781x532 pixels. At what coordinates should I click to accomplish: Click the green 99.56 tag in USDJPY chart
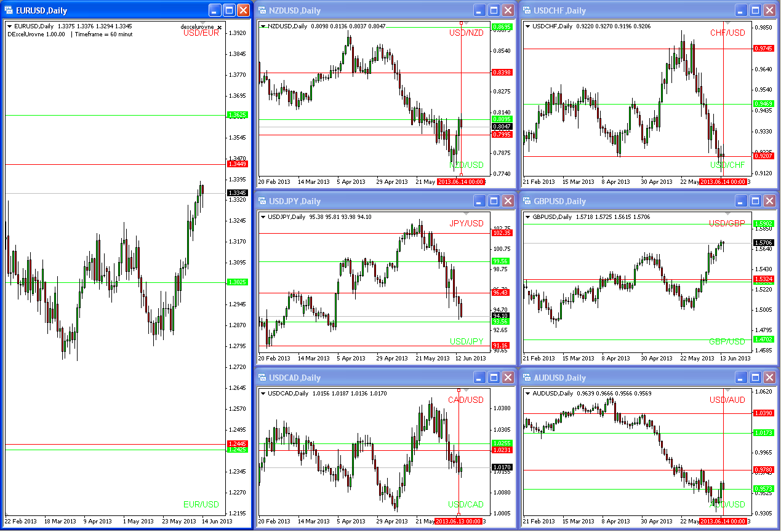(502, 261)
